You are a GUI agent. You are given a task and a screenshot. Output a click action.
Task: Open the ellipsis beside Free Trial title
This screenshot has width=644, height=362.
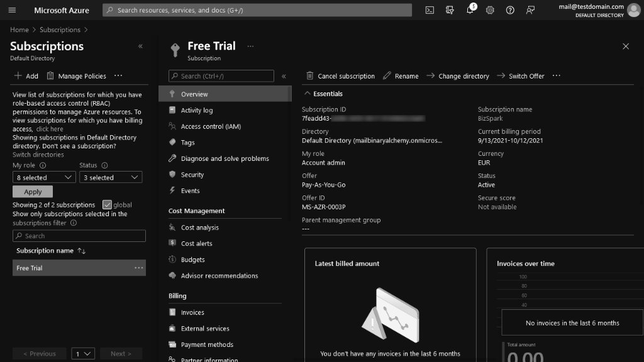pos(250,47)
